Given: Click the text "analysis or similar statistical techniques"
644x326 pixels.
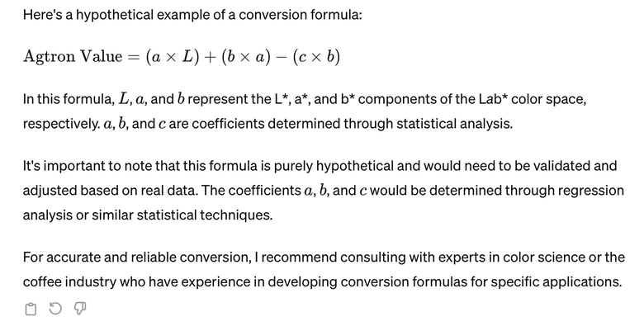Looking at the screenshot, I should (148, 215).
